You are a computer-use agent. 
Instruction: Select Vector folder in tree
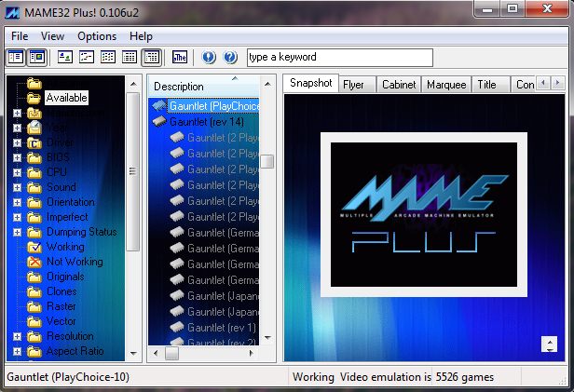pyautogui.click(x=61, y=321)
